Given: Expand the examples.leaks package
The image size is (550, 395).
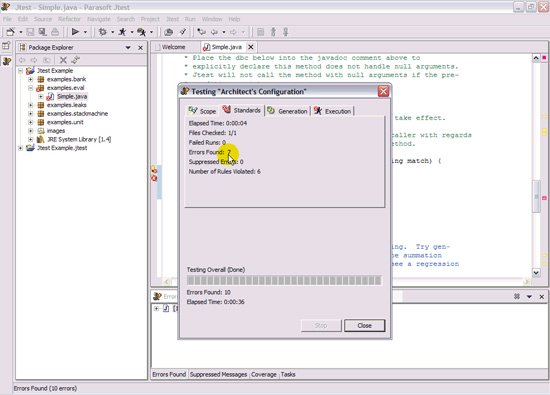Looking at the screenshot, I should pyautogui.click(x=31, y=105).
